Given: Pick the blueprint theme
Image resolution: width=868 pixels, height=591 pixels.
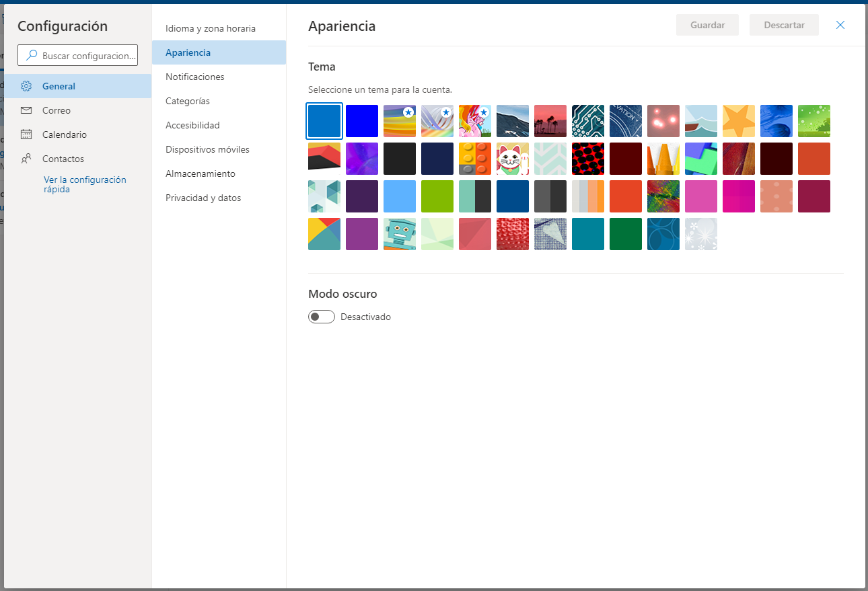Looking at the screenshot, I should (626, 121).
